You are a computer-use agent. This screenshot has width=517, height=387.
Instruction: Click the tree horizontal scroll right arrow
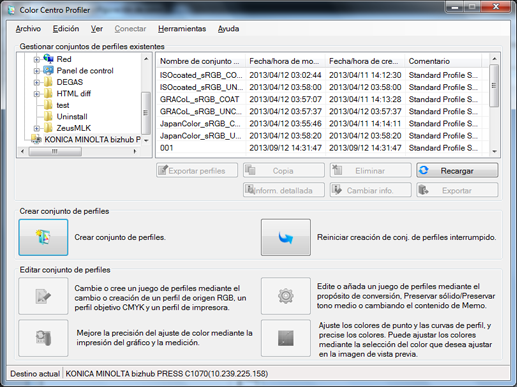(135, 151)
